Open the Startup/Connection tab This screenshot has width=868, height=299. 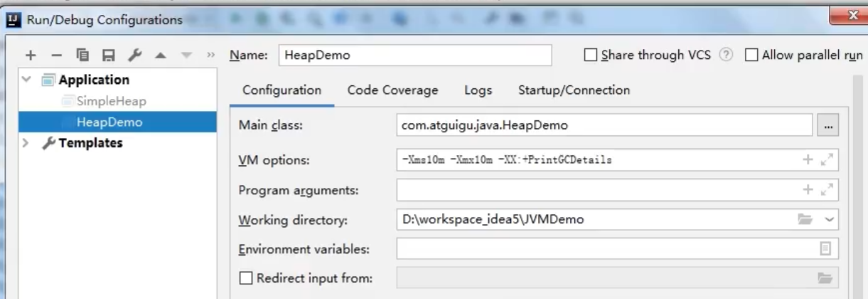[574, 90]
